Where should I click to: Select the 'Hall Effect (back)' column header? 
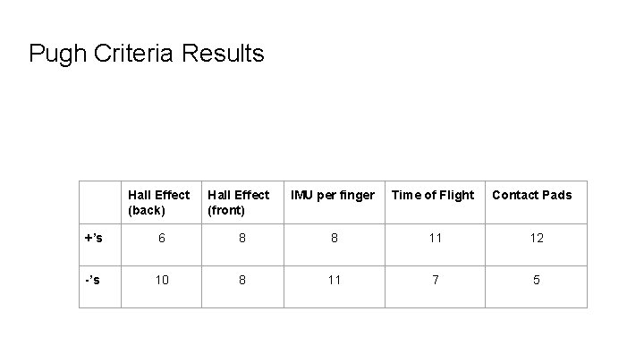pyautogui.click(x=158, y=202)
